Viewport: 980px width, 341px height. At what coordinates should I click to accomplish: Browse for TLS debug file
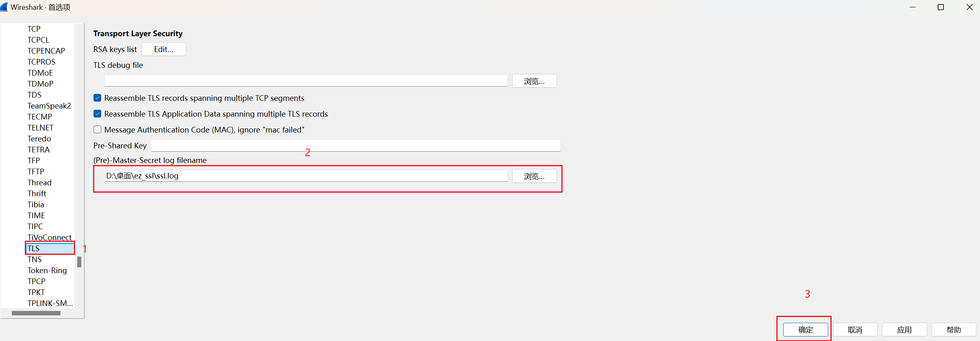[x=534, y=81]
